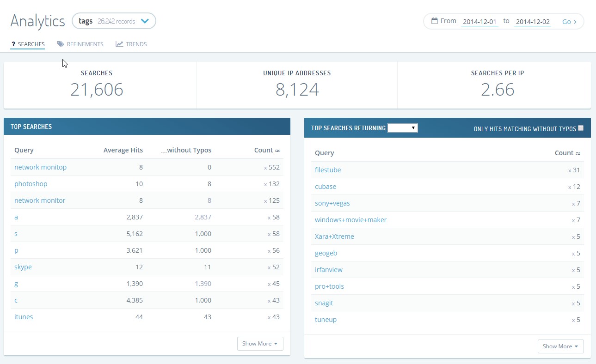This screenshot has width=596, height=364.
Task: Click the approx symbol beside Top Searches Count
Action: (x=277, y=150)
